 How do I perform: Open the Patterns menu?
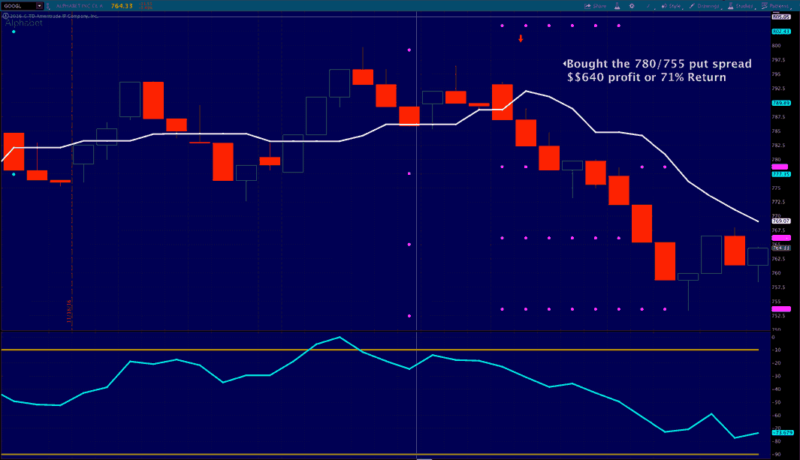tap(775, 6)
